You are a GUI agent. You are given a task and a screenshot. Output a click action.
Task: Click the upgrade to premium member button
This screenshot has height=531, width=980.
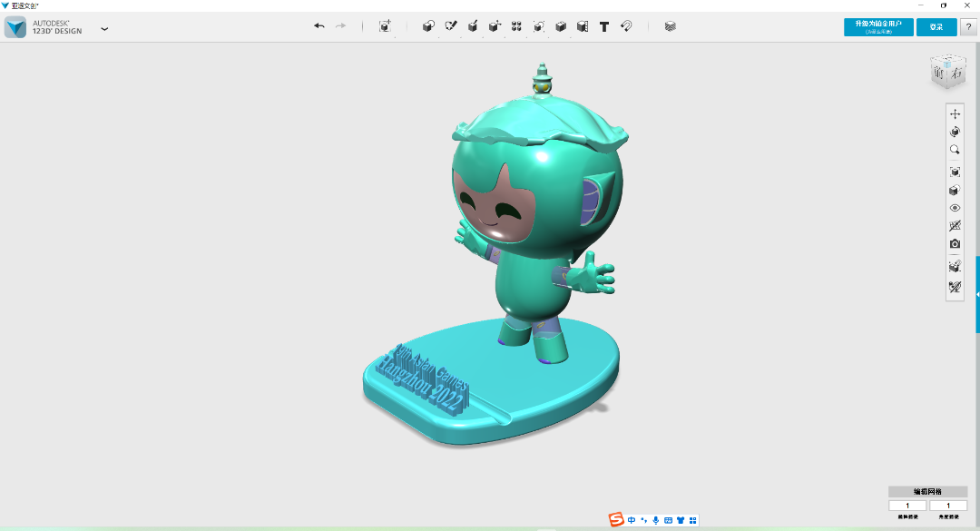[878, 27]
